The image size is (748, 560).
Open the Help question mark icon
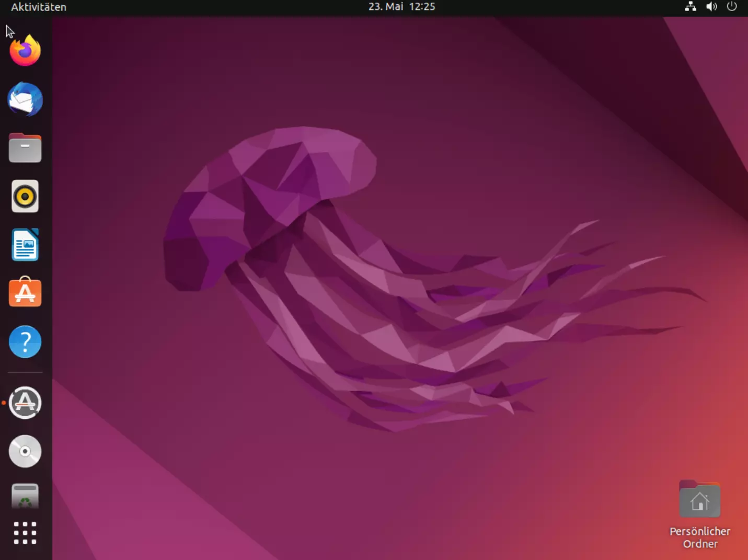[x=25, y=341]
